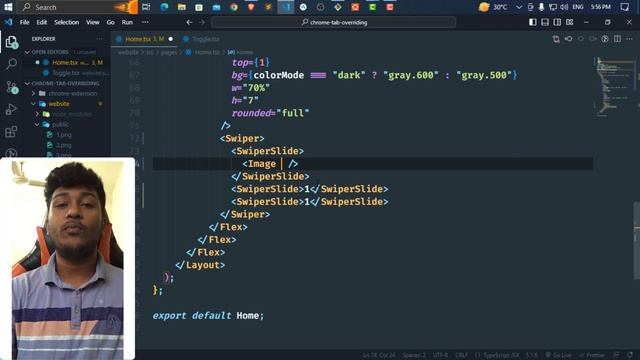Screen dimensions: 640x360
Task: Open the Selection menu
Action: [x=67, y=22]
